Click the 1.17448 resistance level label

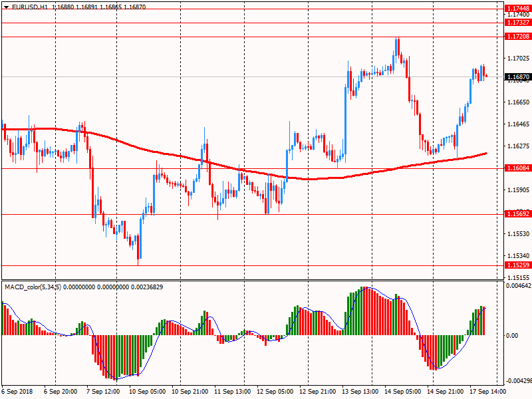(x=517, y=9)
